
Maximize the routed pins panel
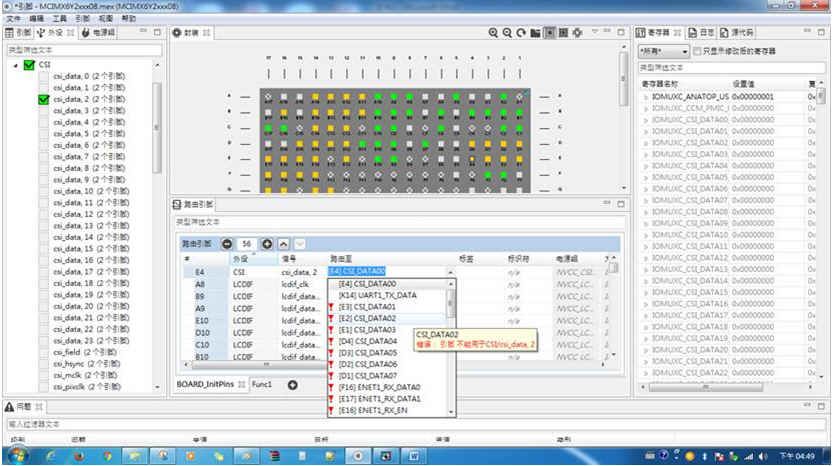[621, 204]
